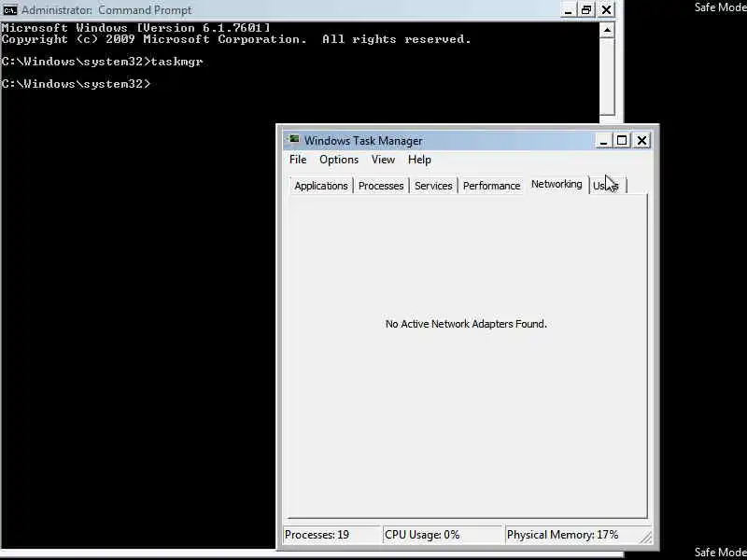Click the Microsoft Windows version line
This screenshot has height=560, width=747.
tap(135, 28)
